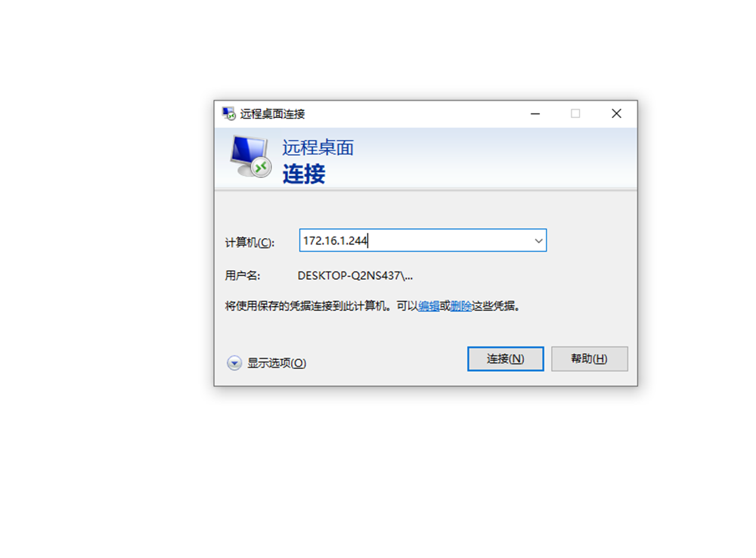Click the 远程桌面连接 title bar text
756x558 pixels.
click(x=272, y=114)
